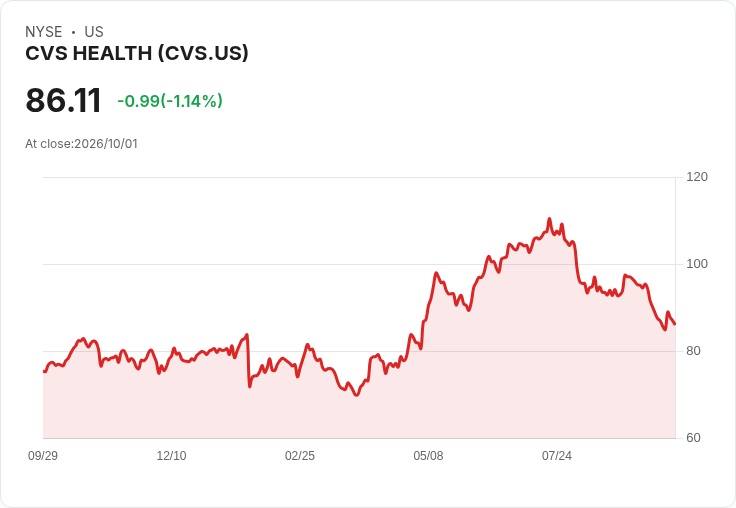
Task: Click the 09/29 date on x-axis
Action: (x=43, y=455)
